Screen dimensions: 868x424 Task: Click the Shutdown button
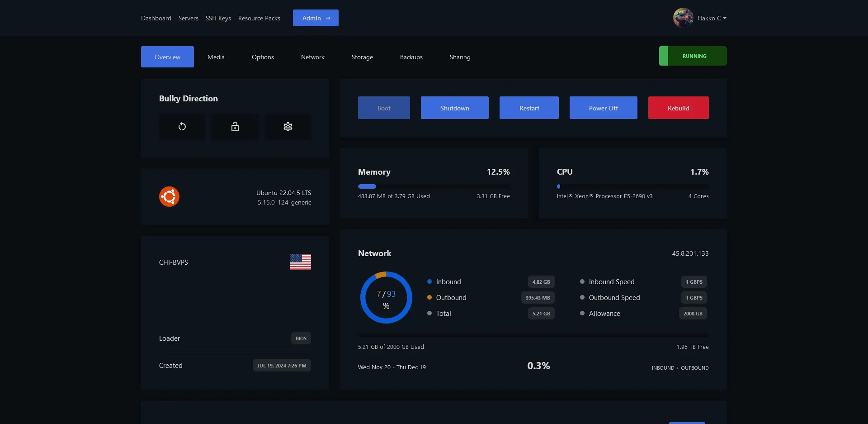tap(454, 108)
